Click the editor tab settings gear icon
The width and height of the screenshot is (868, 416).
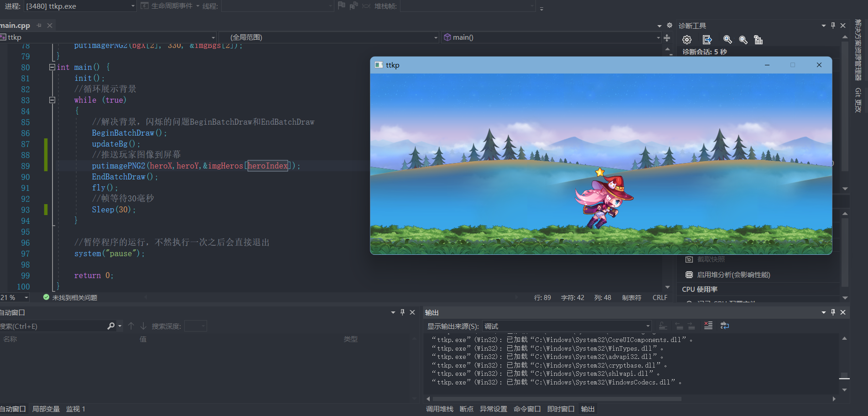pyautogui.click(x=670, y=26)
